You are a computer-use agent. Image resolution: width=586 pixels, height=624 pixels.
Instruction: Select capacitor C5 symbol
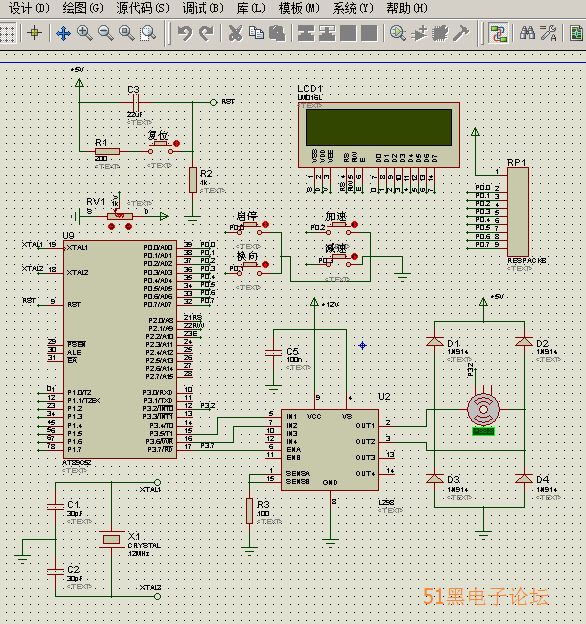click(x=274, y=353)
